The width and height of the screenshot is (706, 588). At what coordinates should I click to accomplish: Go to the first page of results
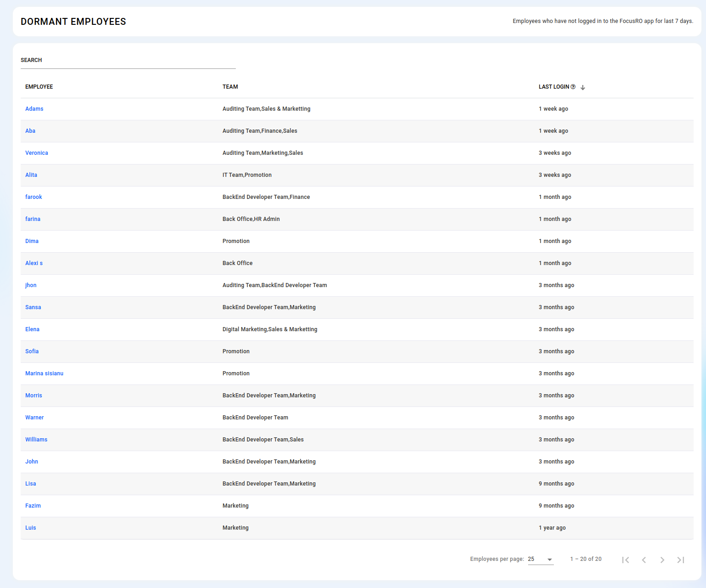click(x=626, y=560)
